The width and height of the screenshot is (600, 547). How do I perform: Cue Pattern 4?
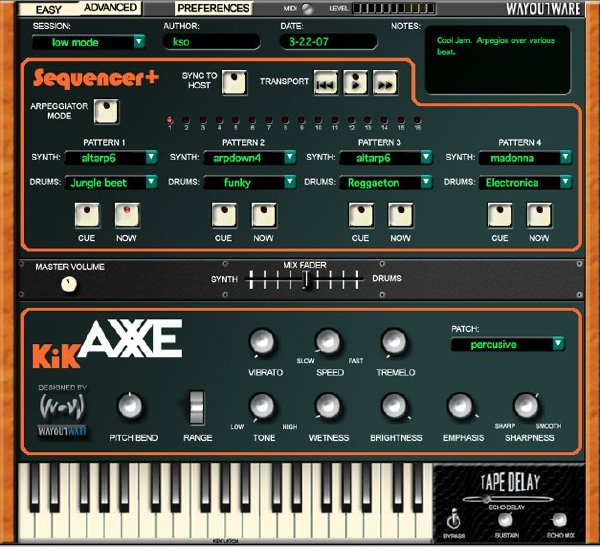click(500, 215)
